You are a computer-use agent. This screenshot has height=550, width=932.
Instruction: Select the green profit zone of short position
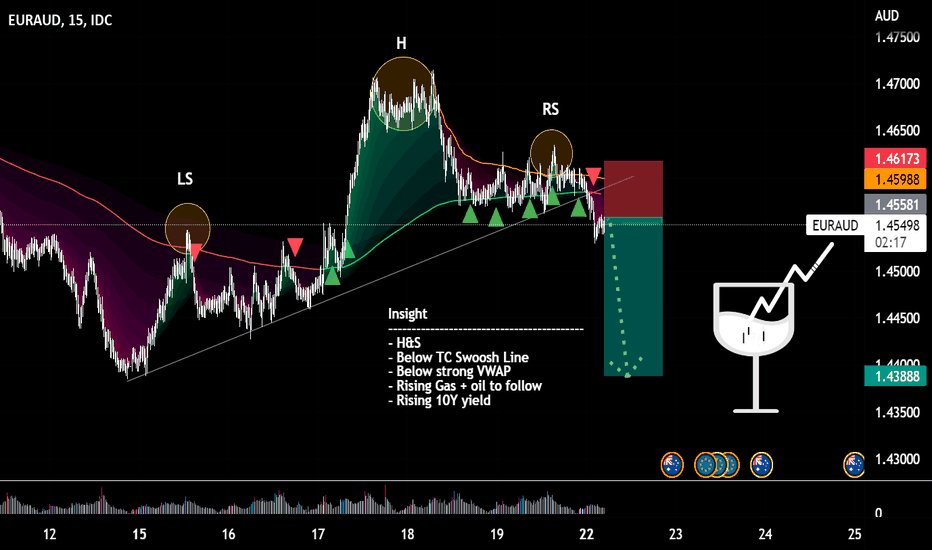tap(633, 297)
